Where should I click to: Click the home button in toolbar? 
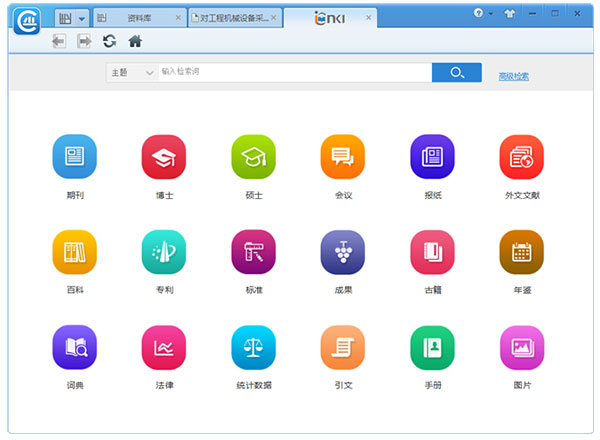point(135,41)
